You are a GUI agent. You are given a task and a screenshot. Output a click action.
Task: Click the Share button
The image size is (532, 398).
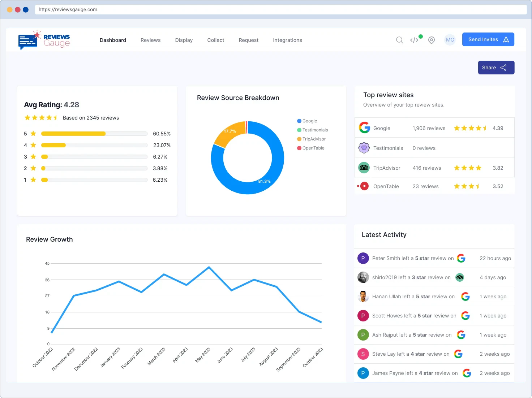[x=496, y=68]
